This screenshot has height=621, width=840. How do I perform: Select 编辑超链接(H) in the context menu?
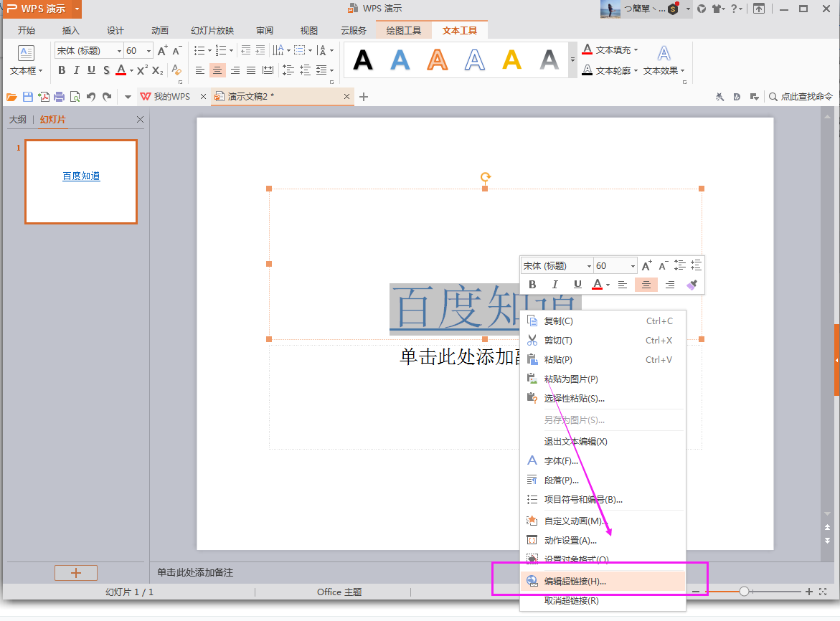pyautogui.click(x=603, y=582)
